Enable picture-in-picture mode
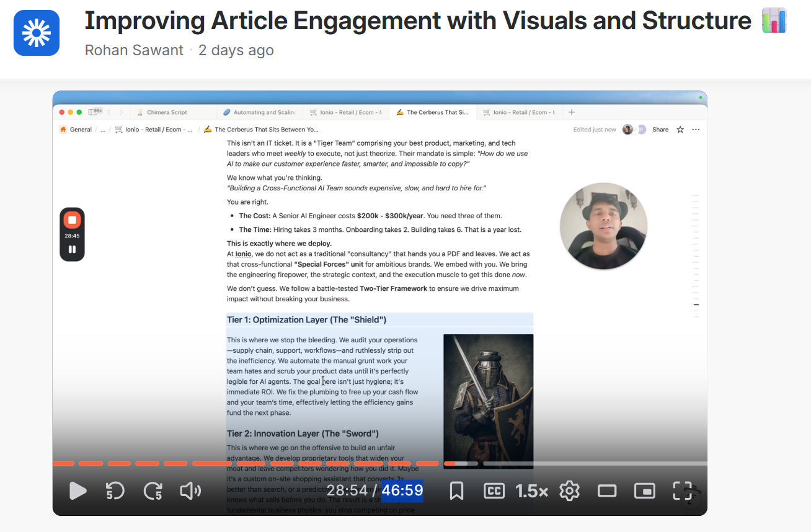The width and height of the screenshot is (811, 532). click(x=644, y=490)
